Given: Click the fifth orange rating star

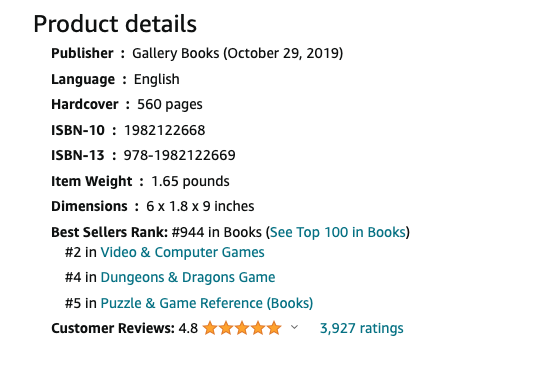Looking at the screenshot, I should (274, 328).
